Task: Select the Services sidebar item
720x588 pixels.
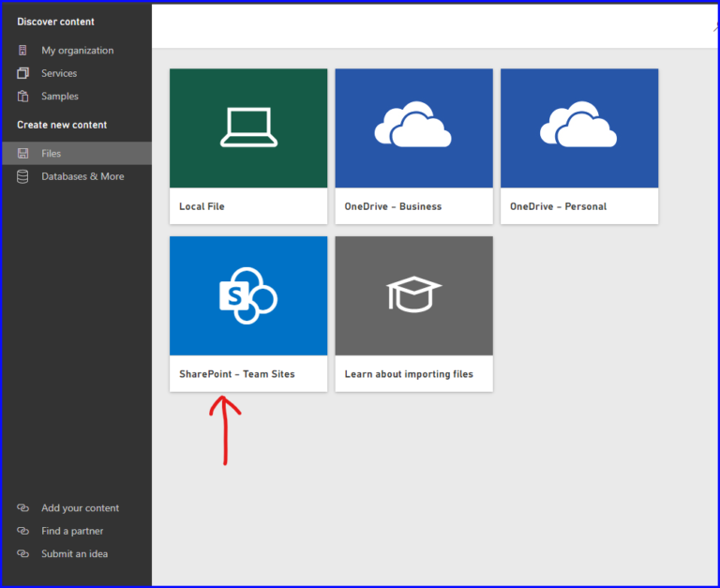Action: 59,73
